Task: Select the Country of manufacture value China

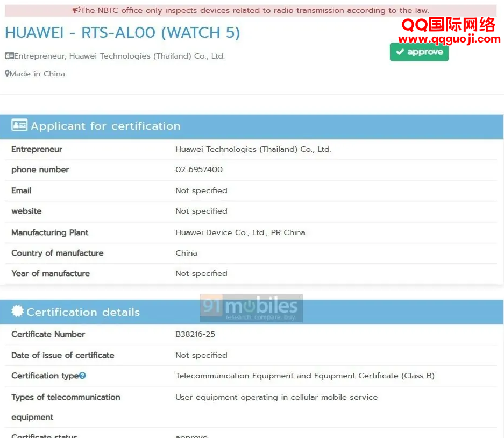Action: 186,253
